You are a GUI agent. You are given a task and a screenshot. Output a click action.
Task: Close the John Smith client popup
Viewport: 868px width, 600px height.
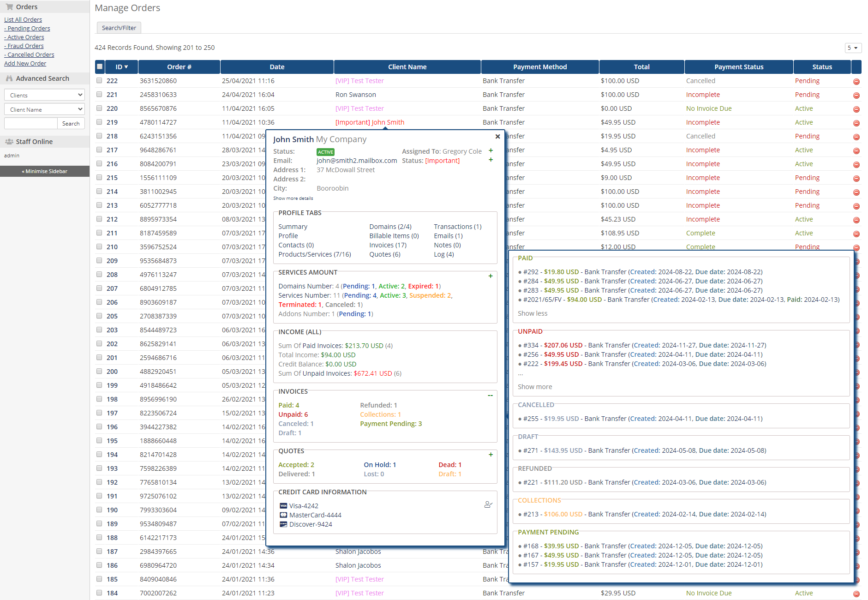pyautogui.click(x=497, y=137)
